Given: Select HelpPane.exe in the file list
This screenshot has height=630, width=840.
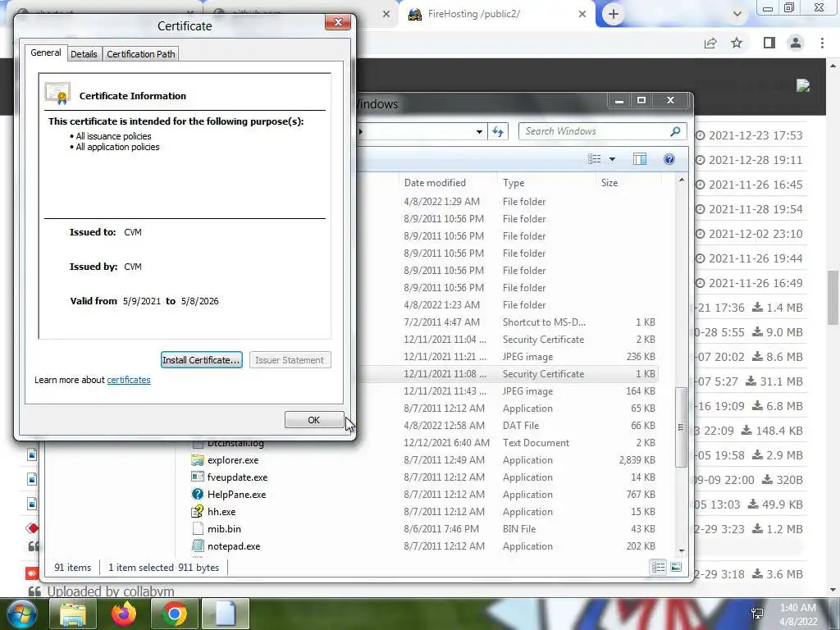Looking at the screenshot, I should pyautogui.click(x=423, y=495).
